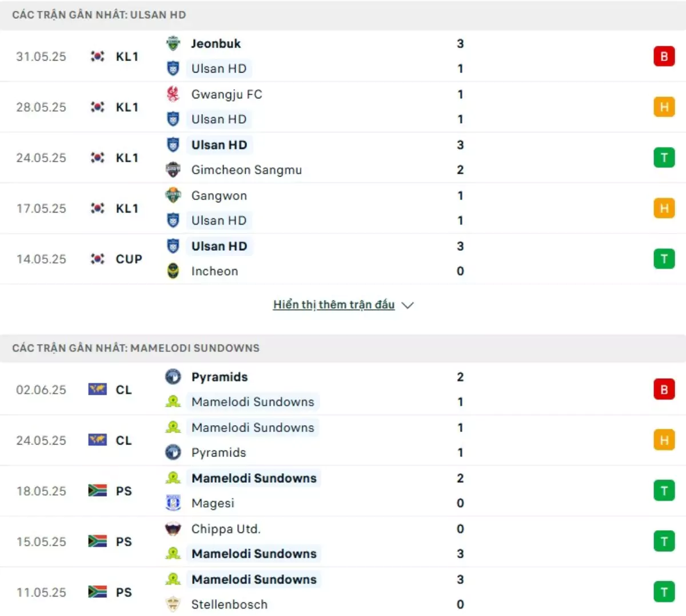Select the team name Gangwon

(219, 195)
